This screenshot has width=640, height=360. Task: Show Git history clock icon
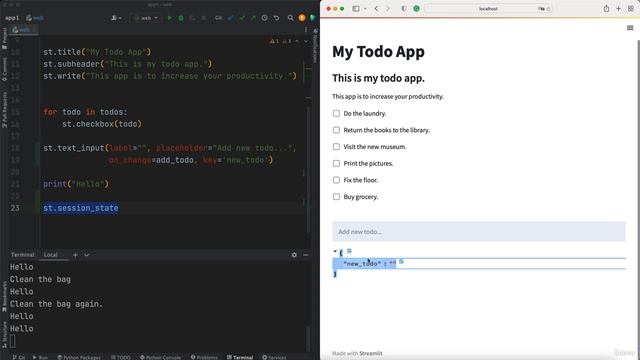tap(264, 18)
